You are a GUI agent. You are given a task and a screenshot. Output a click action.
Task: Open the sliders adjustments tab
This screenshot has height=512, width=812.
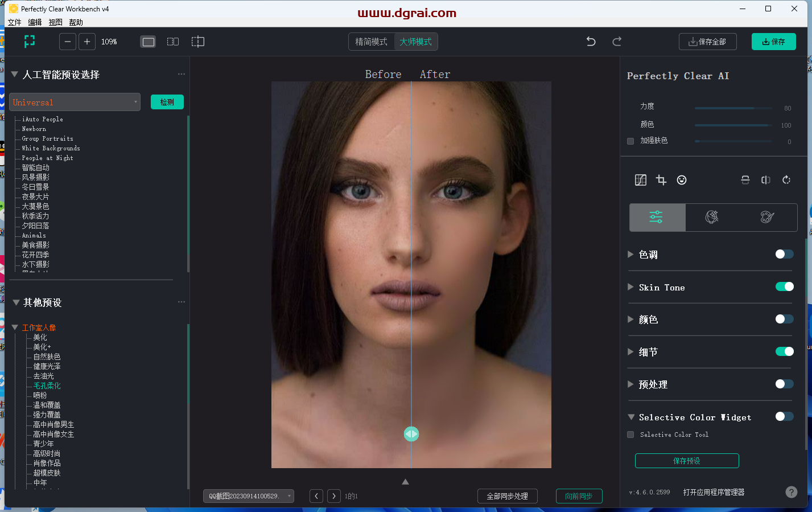click(x=657, y=217)
